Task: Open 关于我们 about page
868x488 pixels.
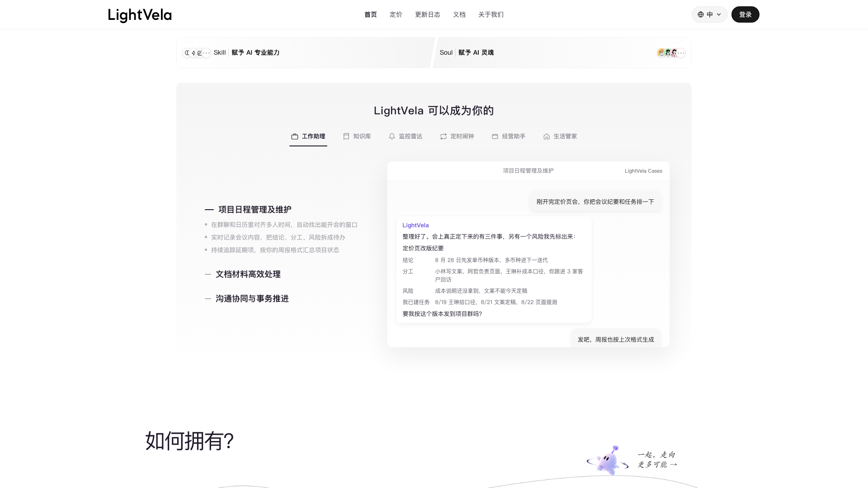Action: click(x=491, y=14)
